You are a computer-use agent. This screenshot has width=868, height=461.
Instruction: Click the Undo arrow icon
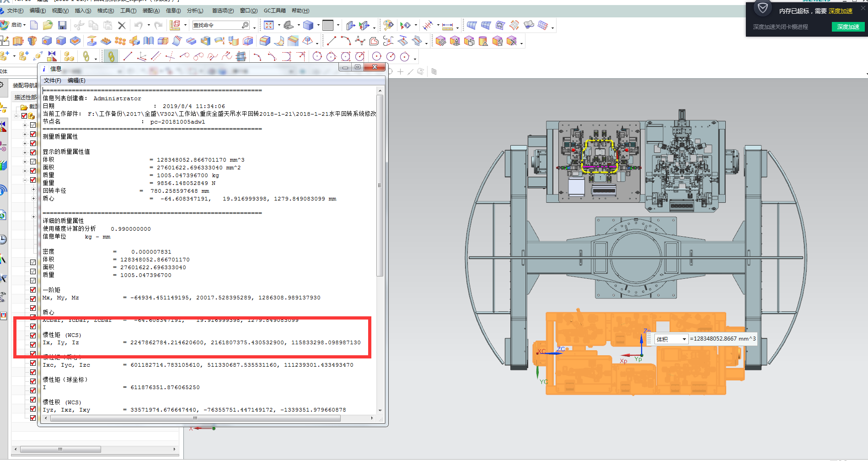[x=139, y=25]
